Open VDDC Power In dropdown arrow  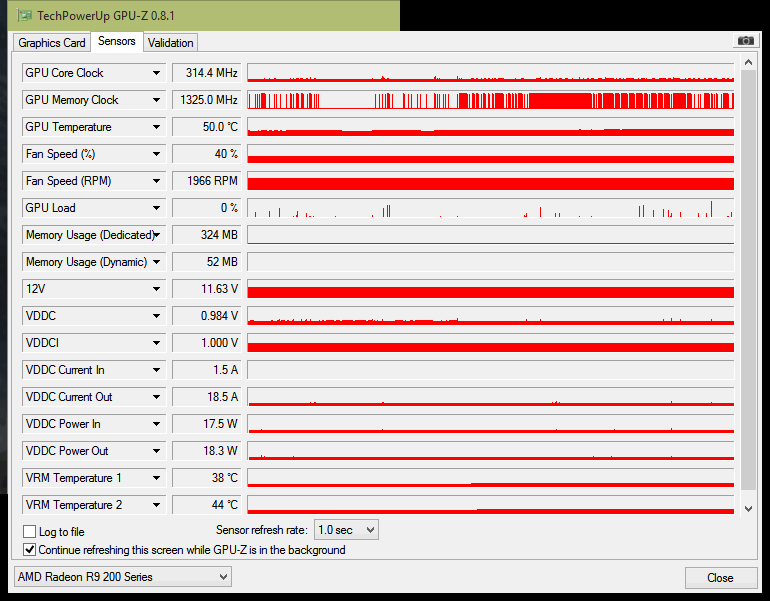coord(156,424)
